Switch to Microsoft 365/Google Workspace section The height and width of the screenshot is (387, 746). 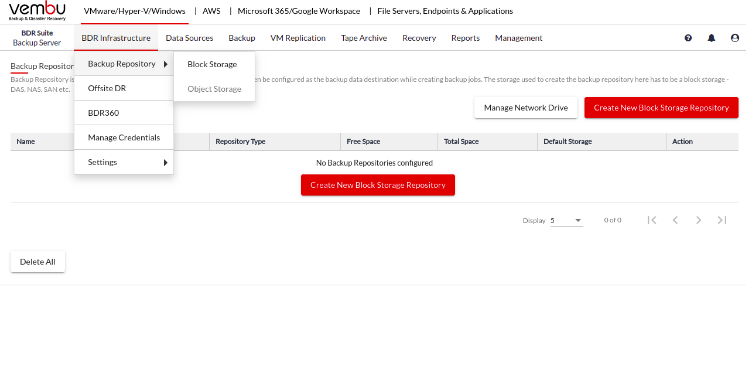[x=299, y=11]
